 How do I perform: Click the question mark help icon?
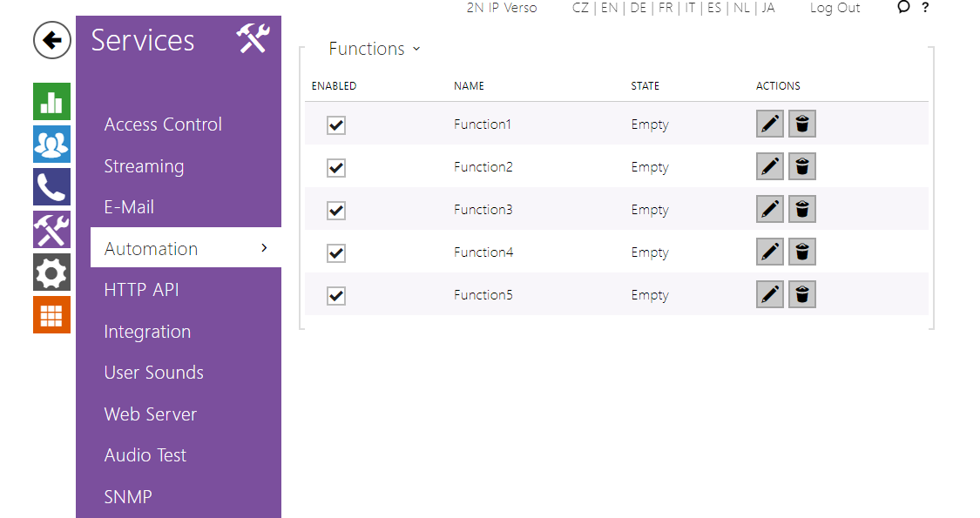(925, 8)
